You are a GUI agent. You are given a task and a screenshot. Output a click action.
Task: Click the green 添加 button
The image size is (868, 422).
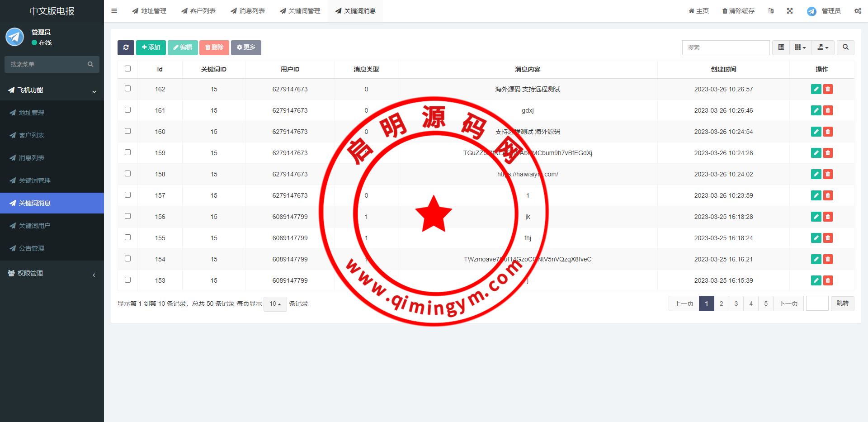point(151,47)
